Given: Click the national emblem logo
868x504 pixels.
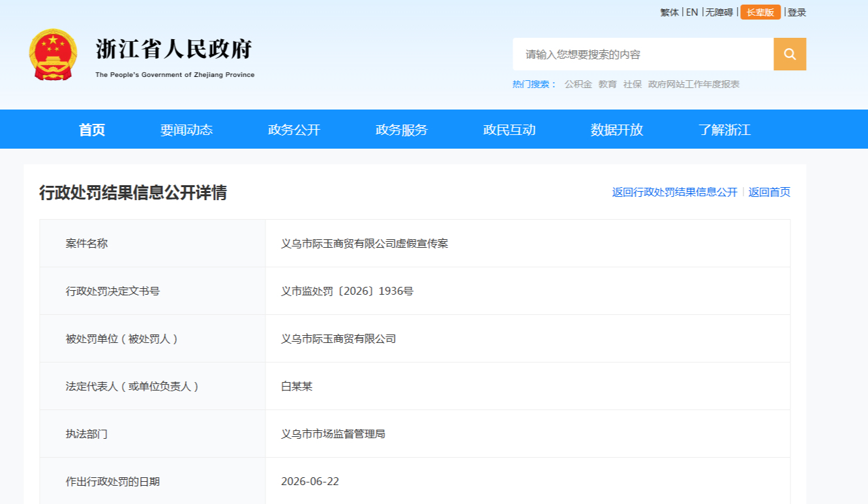Looking at the screenshot, I should point(53,55).
